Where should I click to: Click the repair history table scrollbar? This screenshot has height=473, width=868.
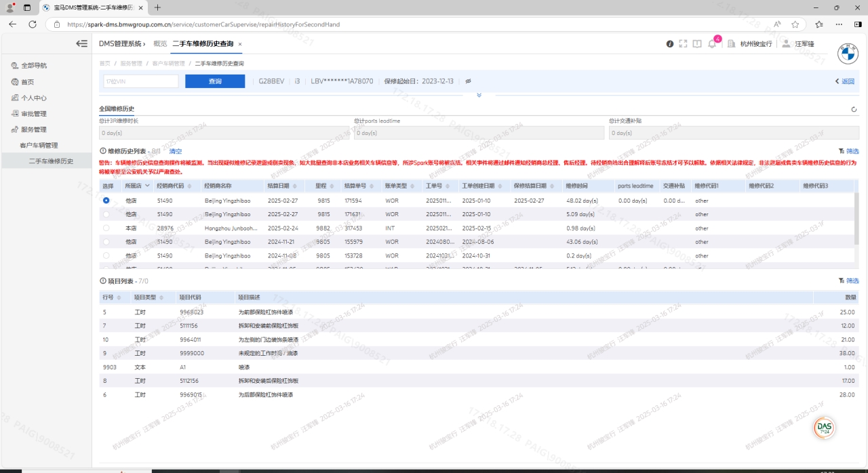pyautogui.click(x=856, y=217)
